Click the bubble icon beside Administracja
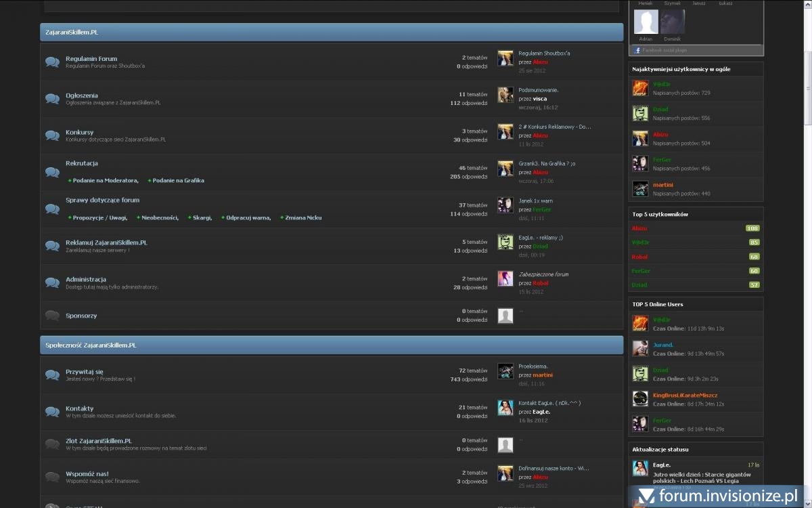 point(52,282)
